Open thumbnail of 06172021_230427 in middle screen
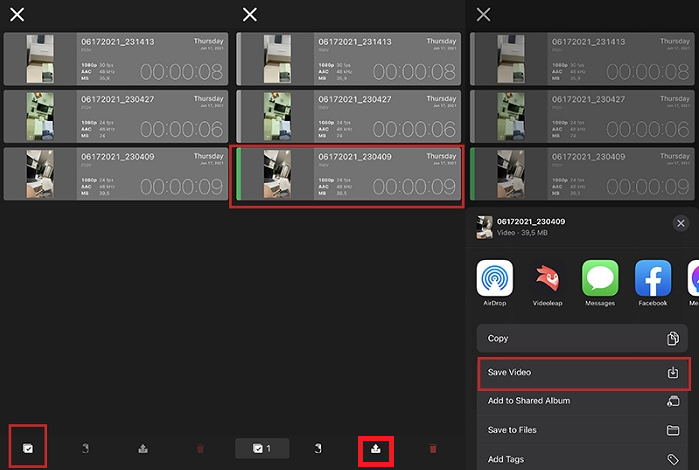 pyautogui.click(x=277, y=116)
